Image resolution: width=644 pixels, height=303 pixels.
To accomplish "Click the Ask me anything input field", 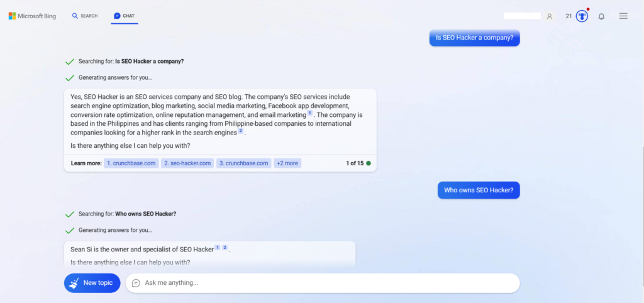I will tap(327, 283).
